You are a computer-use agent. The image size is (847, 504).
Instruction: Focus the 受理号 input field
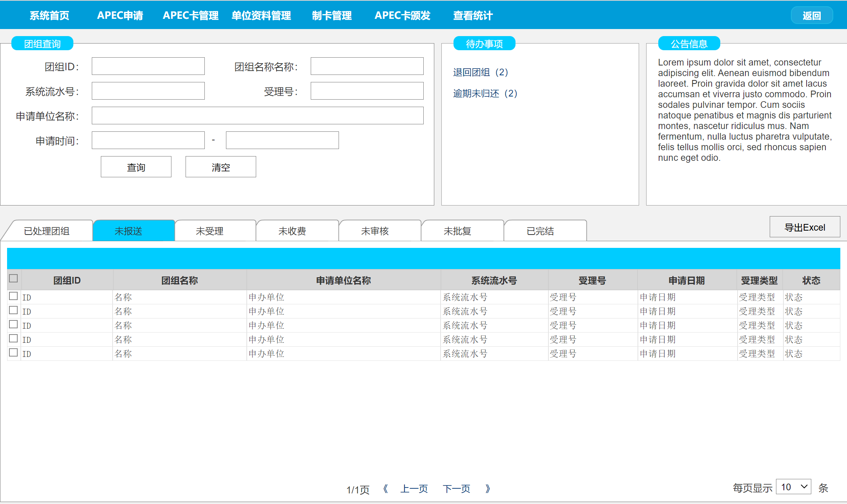[367, 91]
